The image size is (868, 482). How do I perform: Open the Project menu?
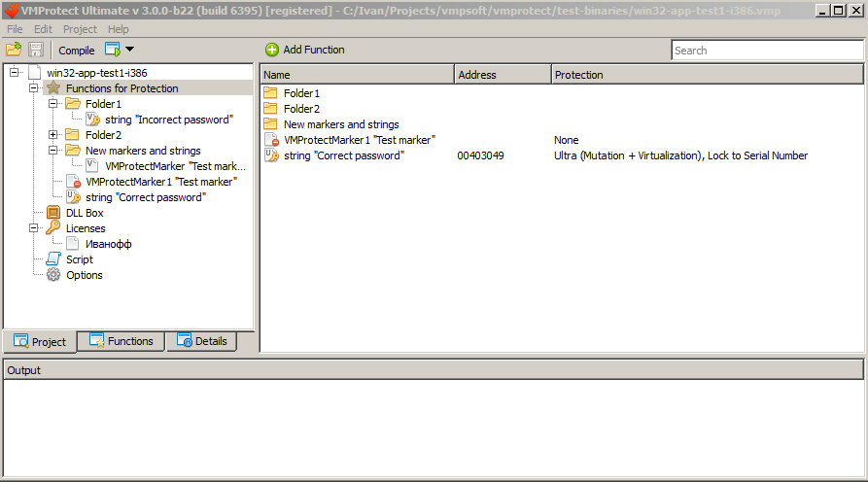[x=80, y=29]
